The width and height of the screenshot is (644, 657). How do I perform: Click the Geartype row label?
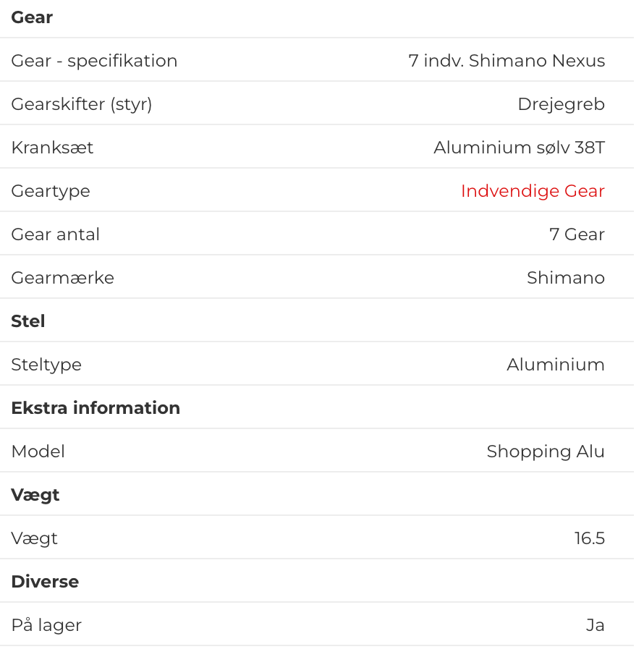(x=51, y=191)
